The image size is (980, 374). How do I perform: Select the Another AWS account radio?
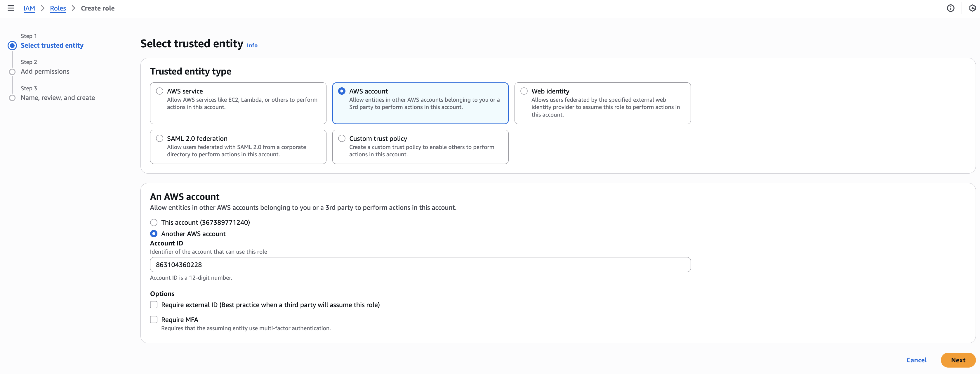(x=154, y=234)
